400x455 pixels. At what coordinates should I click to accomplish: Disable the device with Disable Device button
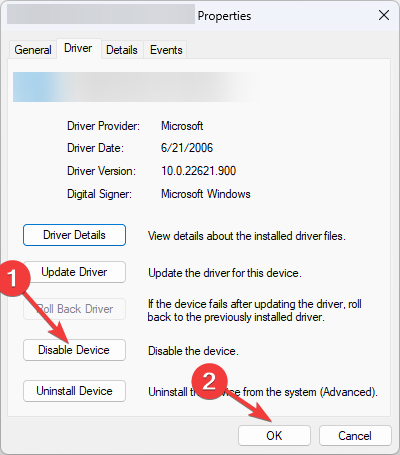click(x=74, y=350)
